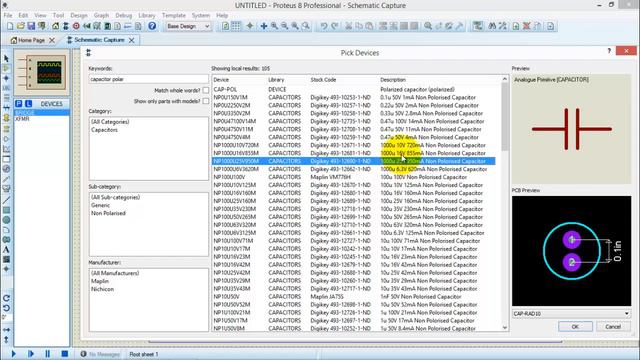Select the 2D circle graphics tool

click(6, 220)
